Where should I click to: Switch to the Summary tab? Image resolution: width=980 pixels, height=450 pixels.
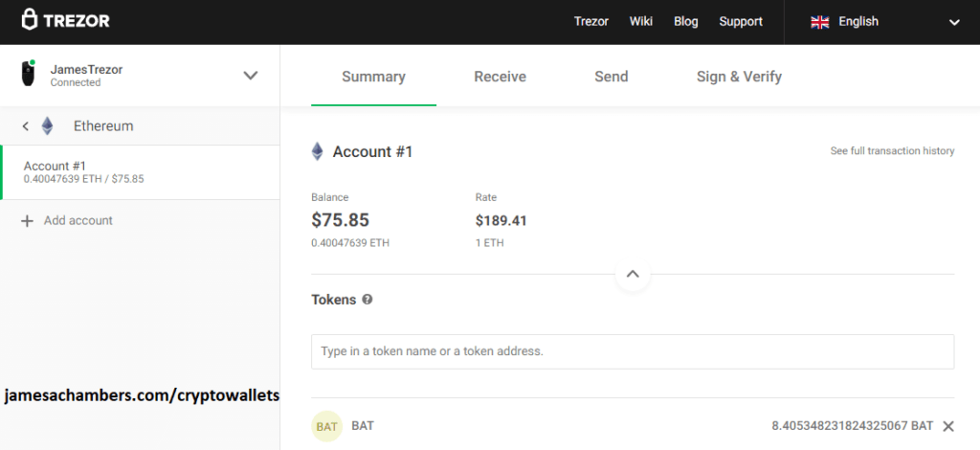pos(374,77)
